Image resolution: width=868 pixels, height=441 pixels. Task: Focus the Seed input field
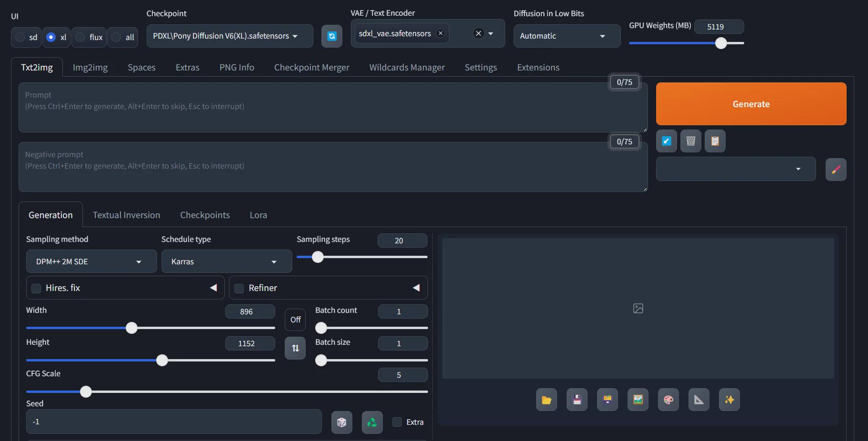tap(174, 421)
